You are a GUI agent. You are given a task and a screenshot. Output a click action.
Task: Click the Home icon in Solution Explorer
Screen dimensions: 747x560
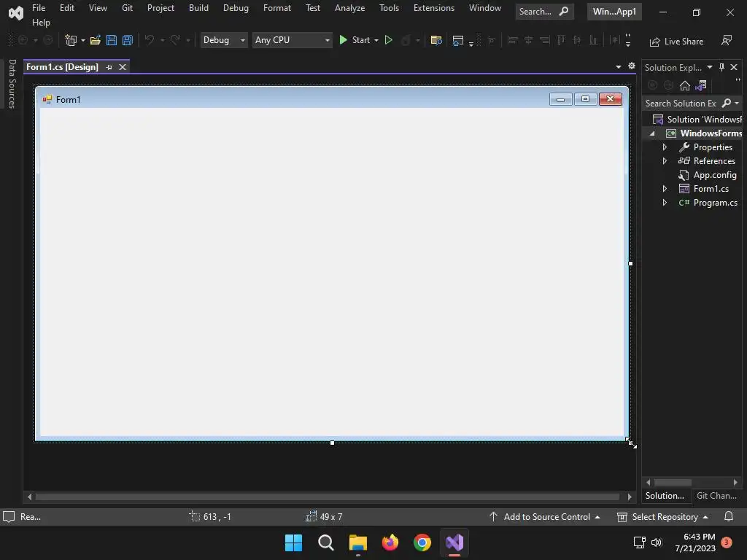click(684, 85)
